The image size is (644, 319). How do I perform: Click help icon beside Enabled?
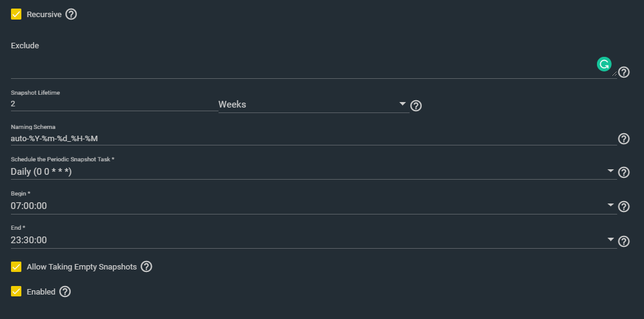65,291
